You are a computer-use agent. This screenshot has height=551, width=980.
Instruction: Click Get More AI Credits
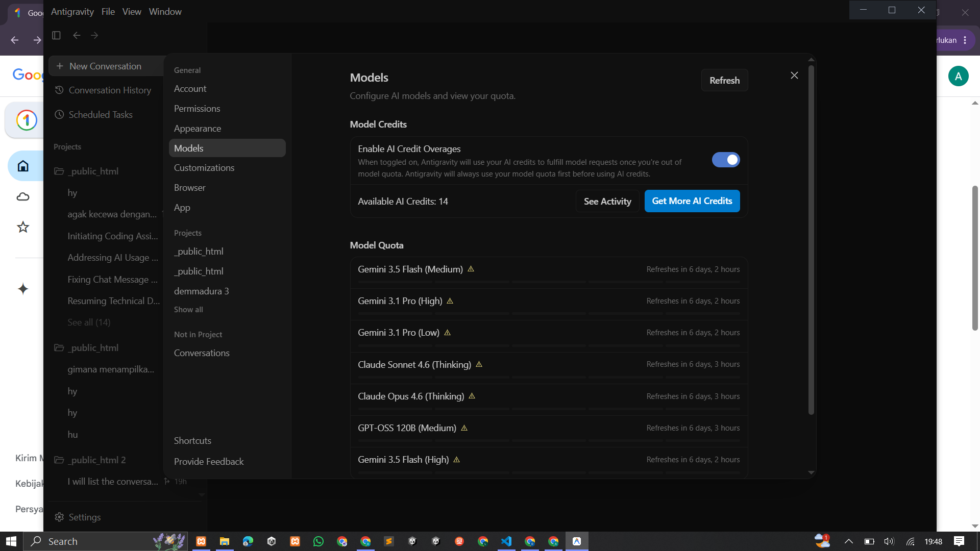click(692, 201)
